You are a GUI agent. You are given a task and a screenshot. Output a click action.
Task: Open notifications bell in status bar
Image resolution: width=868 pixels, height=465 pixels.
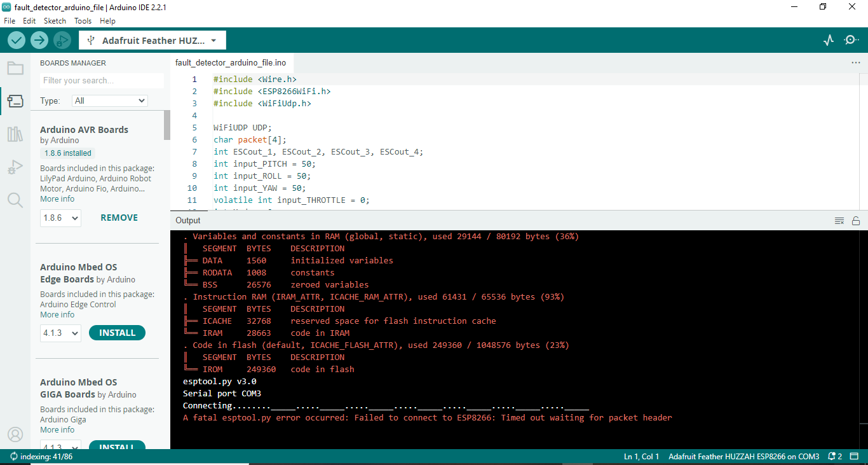(835, 457)
